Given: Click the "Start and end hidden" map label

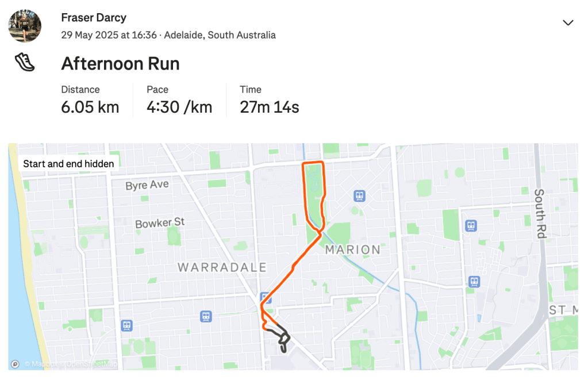Looking at the screenshot, I should tap(68, 164).
